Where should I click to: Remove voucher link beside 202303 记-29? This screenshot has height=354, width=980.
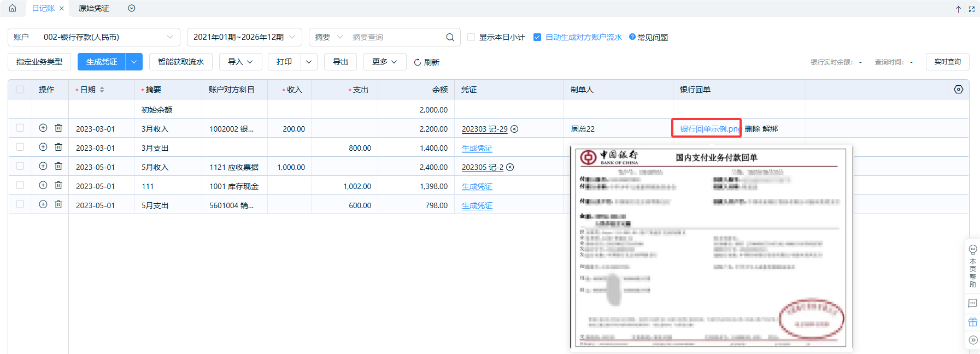[514, 129]
